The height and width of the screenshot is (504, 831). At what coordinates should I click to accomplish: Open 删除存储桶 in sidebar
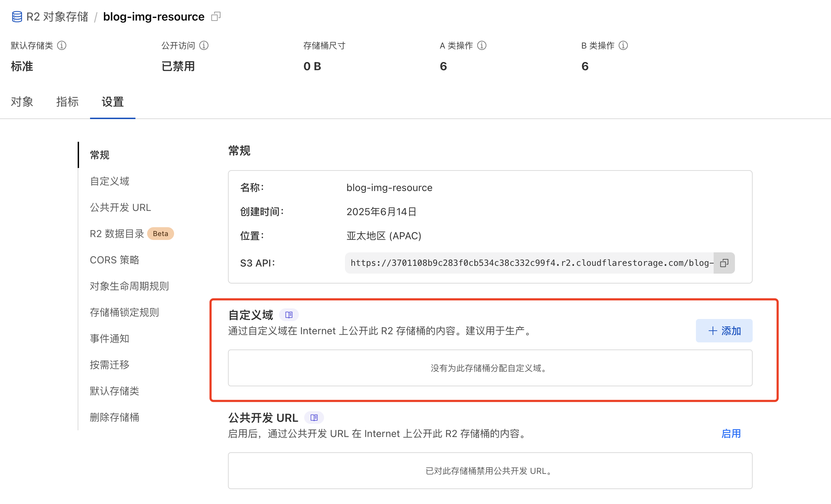click(115, 417)
